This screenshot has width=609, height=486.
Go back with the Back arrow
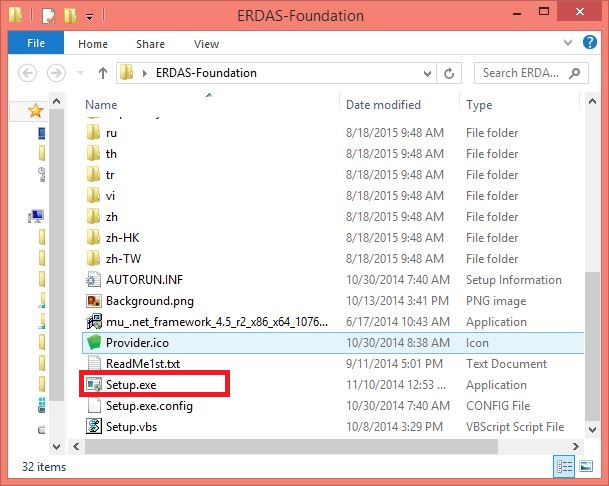click(28, 73)
